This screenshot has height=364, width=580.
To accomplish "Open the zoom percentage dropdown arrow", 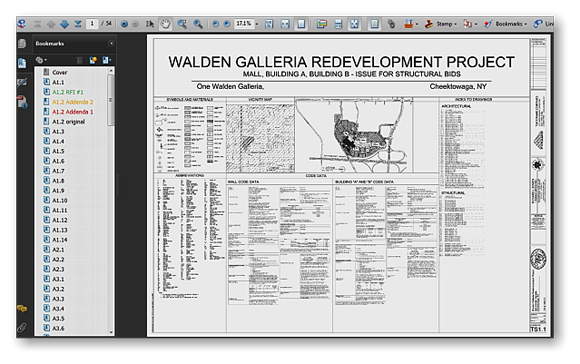I will click(x=257, y=24).
